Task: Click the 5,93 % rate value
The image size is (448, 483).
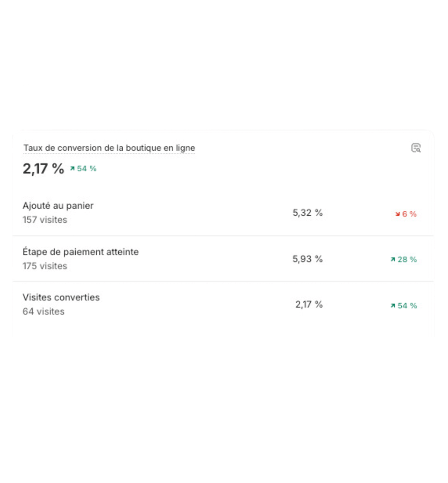Action: pyautogui.click(x=307, y=259)
